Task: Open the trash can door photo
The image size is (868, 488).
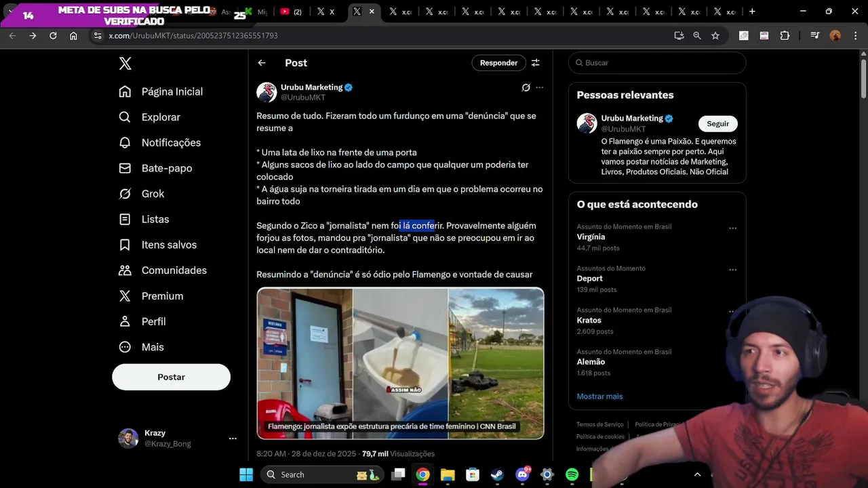Action: [x=304, y=363]
